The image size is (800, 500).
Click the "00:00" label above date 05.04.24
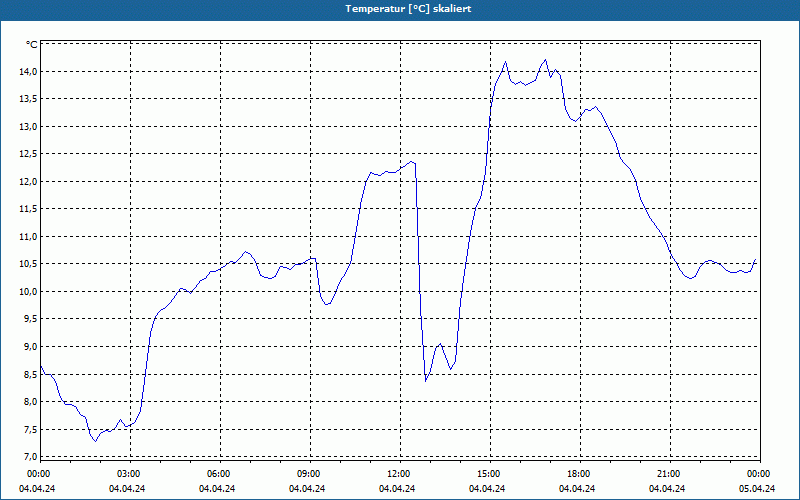click(759, 474)
